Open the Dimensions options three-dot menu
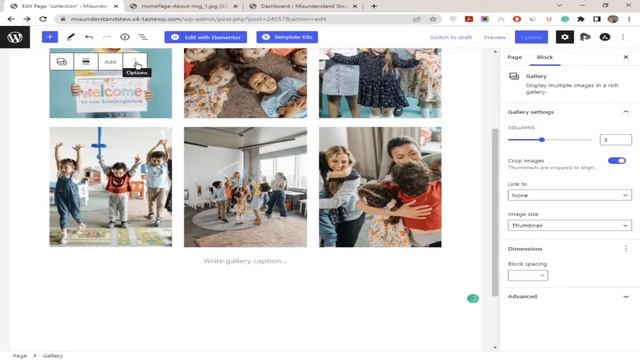The image size is (640, 360). [x=626, y=249]
